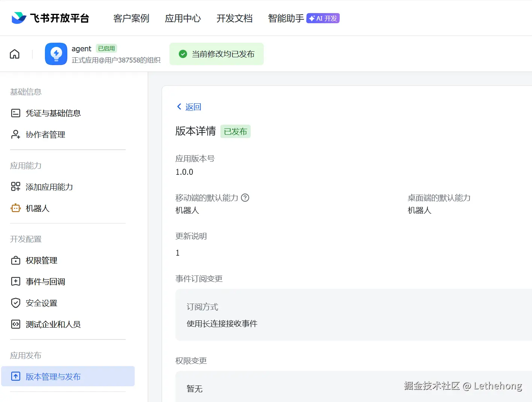This screenshot has width=532, height=402.
Task: Select 版本管理与发布 in sidebar
Action: click(53, 377)
